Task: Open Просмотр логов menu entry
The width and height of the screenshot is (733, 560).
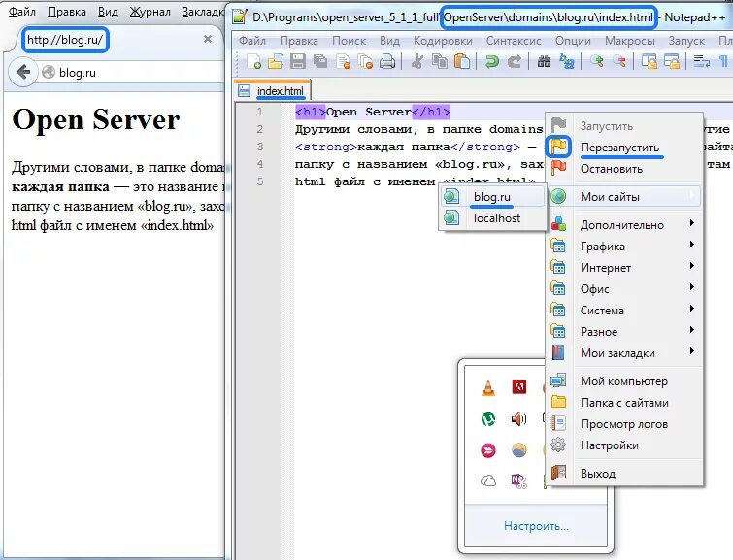Action: pyautogui.click(x=624, y=424)
